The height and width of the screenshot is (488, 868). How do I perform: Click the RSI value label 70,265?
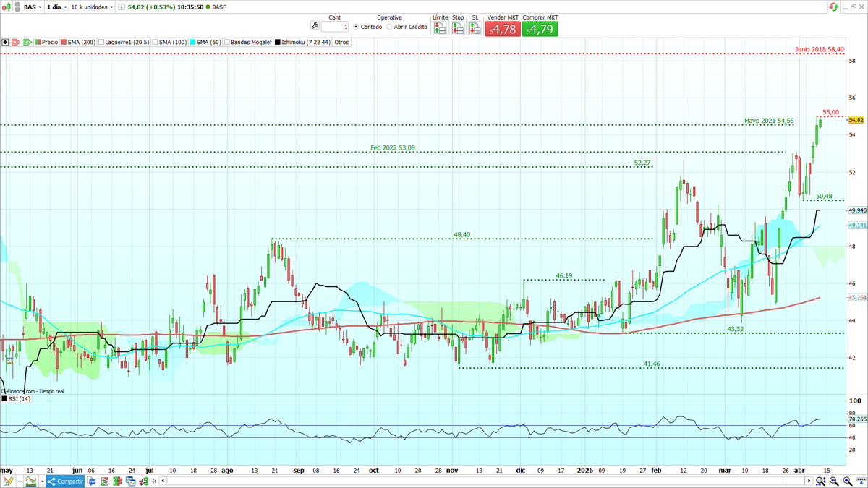coord(856,419)
